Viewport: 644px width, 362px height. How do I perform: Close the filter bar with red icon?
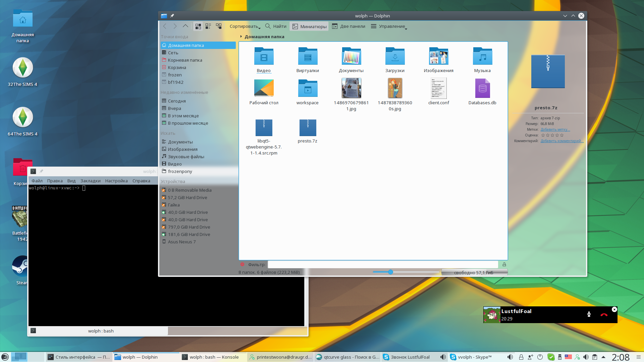pyautogui.click(x=242, y=264)
